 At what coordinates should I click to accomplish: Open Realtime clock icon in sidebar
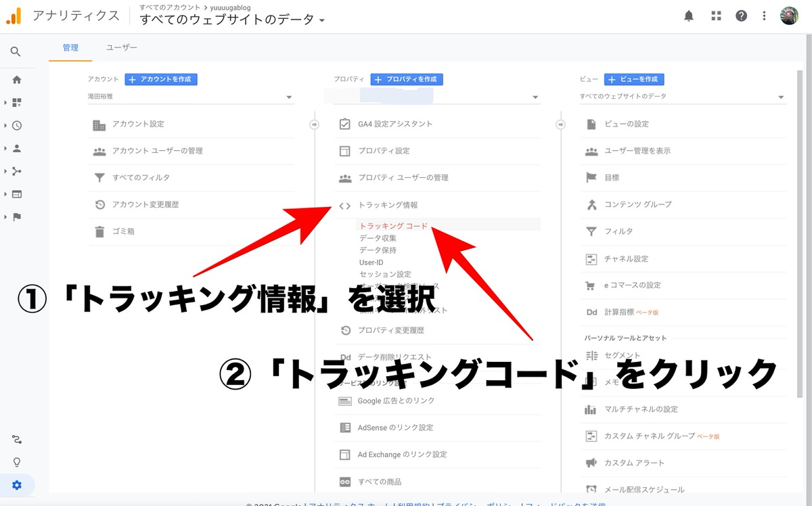pos(17,125)
